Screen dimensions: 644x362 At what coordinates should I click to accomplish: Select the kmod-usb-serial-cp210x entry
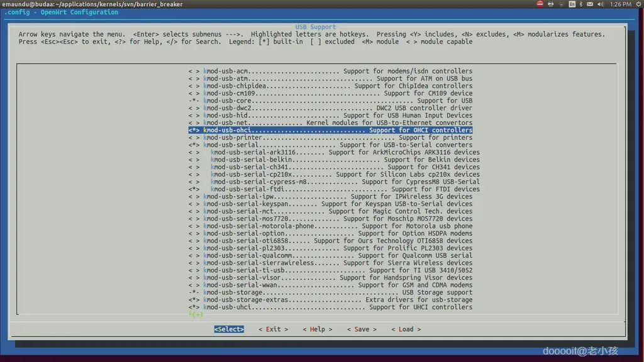(334, 175)
